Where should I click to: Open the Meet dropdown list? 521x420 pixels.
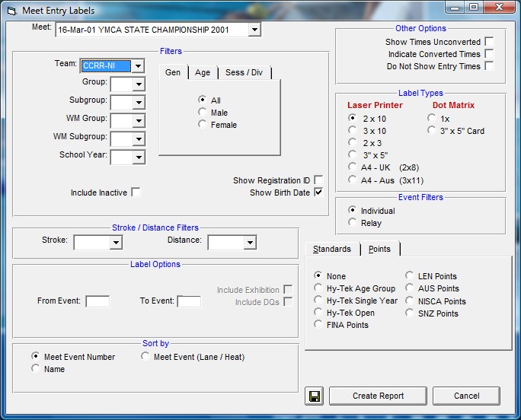click(x=254, y=30)
